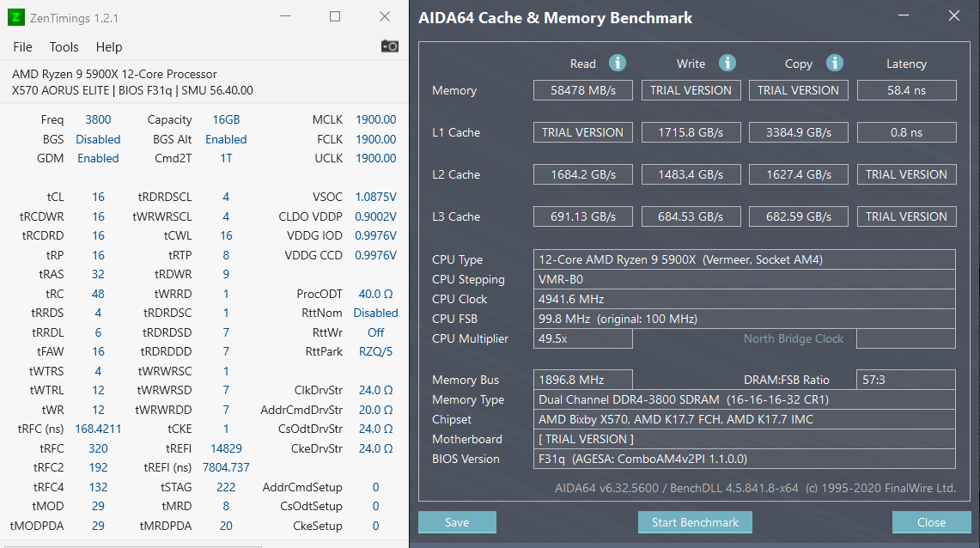980x548 pixels.
Task: Click MCLK value 1900.00
Action: coord(375,119)
